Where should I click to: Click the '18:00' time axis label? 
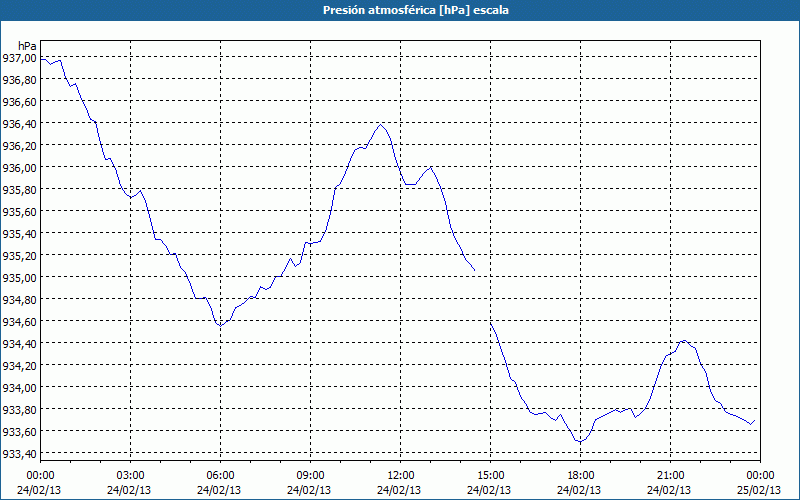tap(580, 476)
